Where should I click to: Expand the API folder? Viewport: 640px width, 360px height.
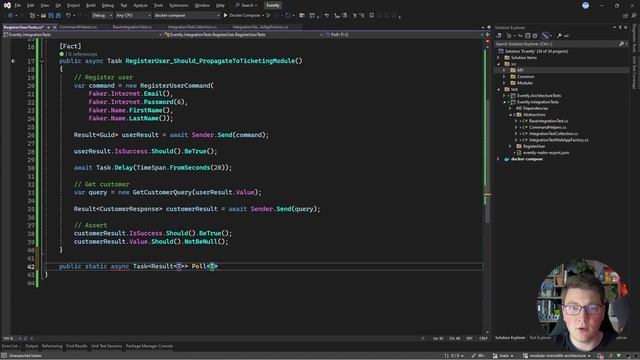point(504,70)
